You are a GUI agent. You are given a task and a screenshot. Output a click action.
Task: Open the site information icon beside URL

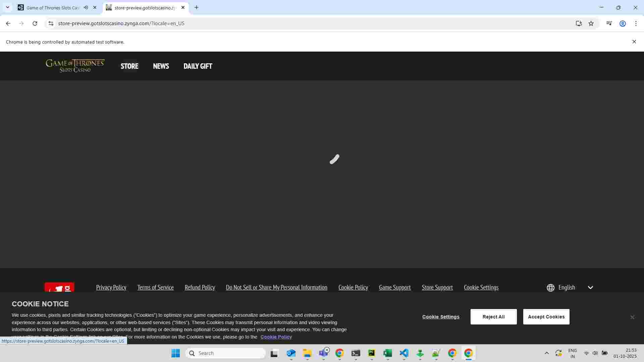click(x=51, y=23)
